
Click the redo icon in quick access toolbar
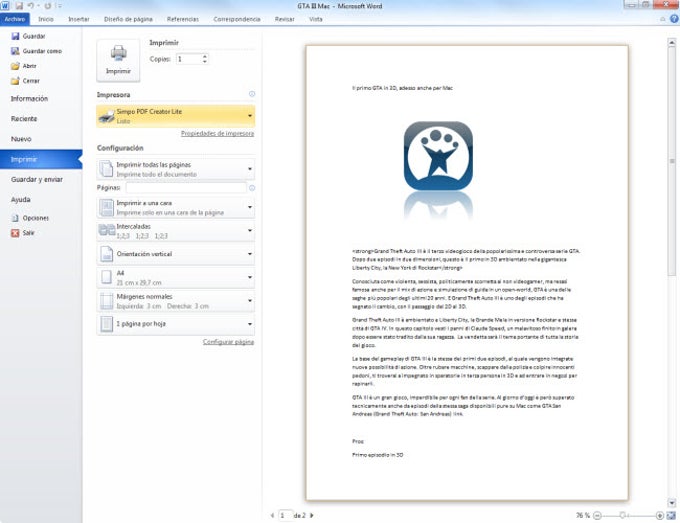coord(48,6)
